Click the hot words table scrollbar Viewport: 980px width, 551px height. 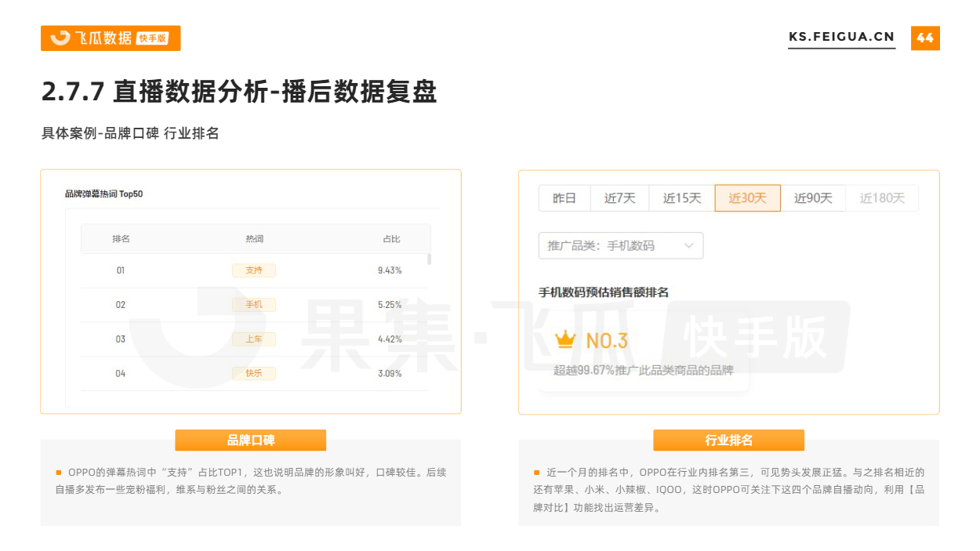point(429,259)
